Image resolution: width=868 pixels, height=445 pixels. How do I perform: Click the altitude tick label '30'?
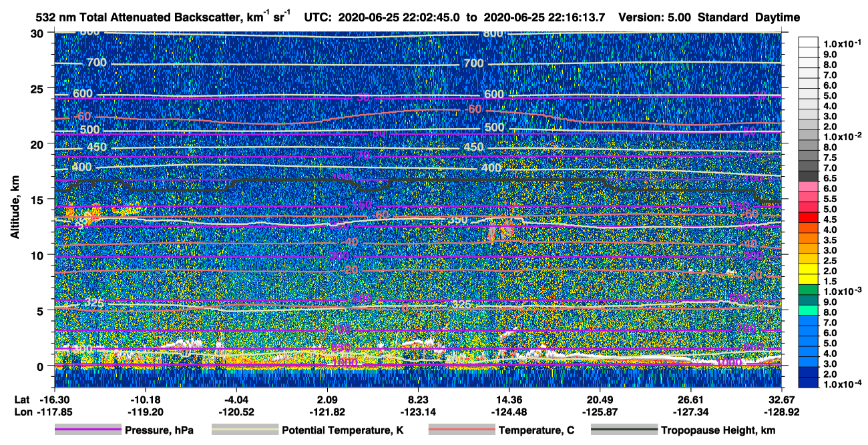coord(39,33)
